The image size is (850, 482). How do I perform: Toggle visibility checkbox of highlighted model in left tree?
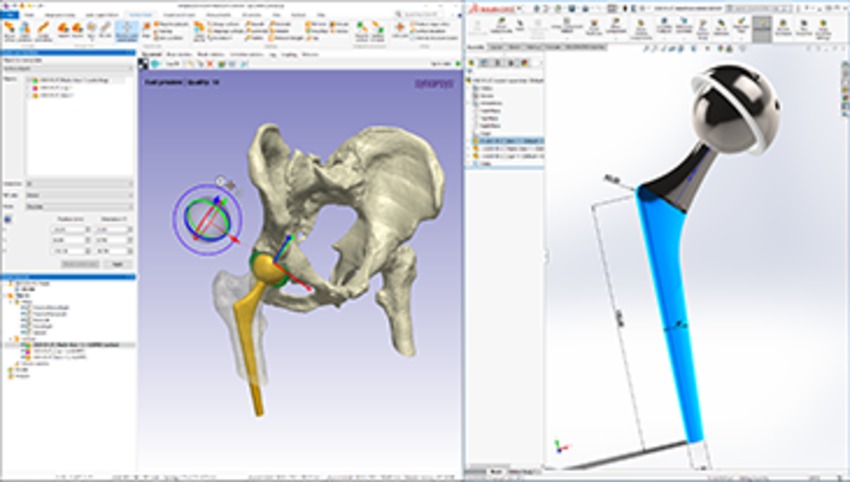tap(22, 342)
